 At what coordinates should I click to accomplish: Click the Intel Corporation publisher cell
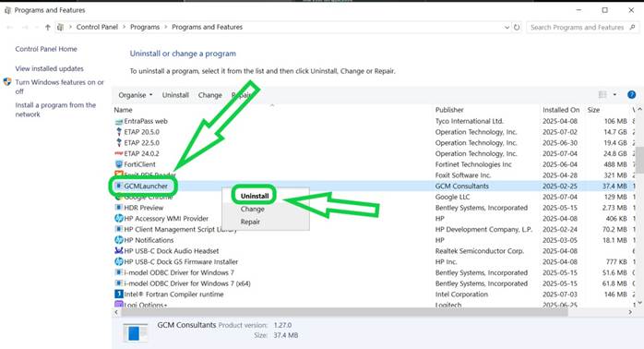461,294
